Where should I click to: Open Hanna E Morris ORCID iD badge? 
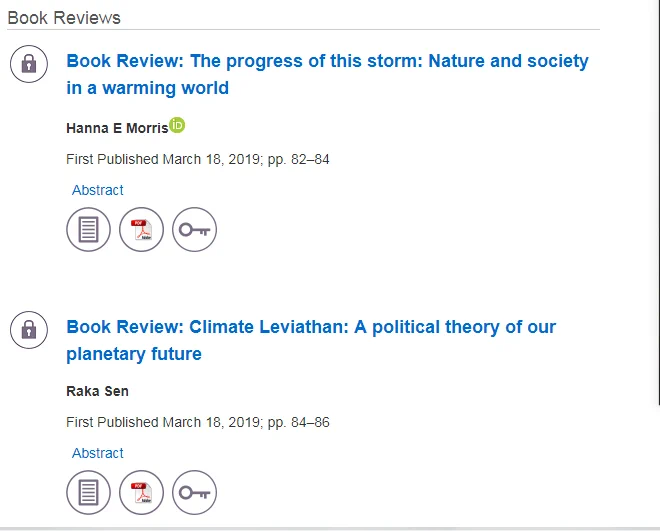coord(177,125)
